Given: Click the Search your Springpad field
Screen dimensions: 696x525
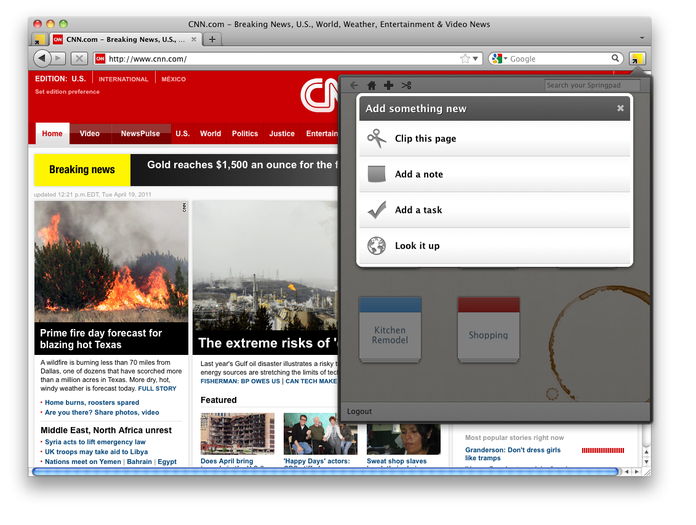Looking at the screenshot, I should point(591,86).
